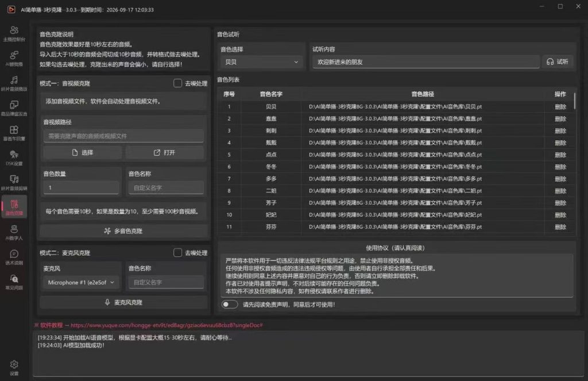Screen dimensions: 588x381
Task: Delete voice row 11 芬芬
Action: pyautogui.click(x=560, y=227)
